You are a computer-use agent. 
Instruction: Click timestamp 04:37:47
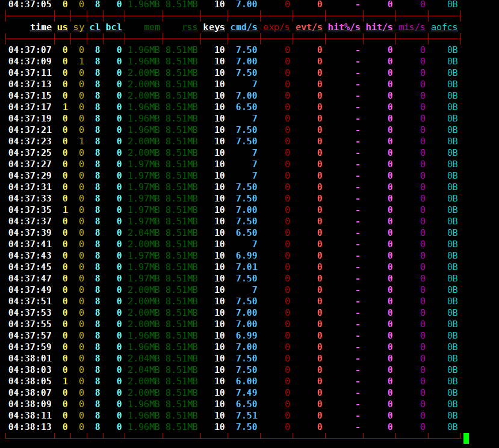click(30, 278)
